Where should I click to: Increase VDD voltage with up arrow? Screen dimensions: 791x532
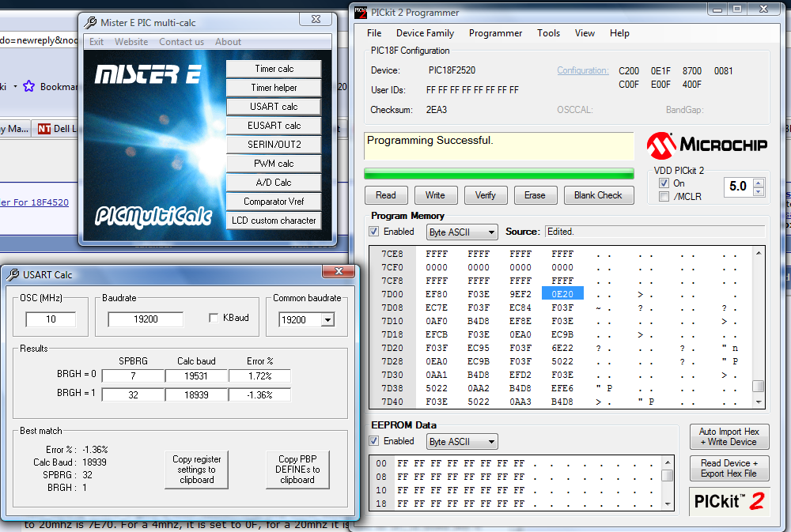759,183
